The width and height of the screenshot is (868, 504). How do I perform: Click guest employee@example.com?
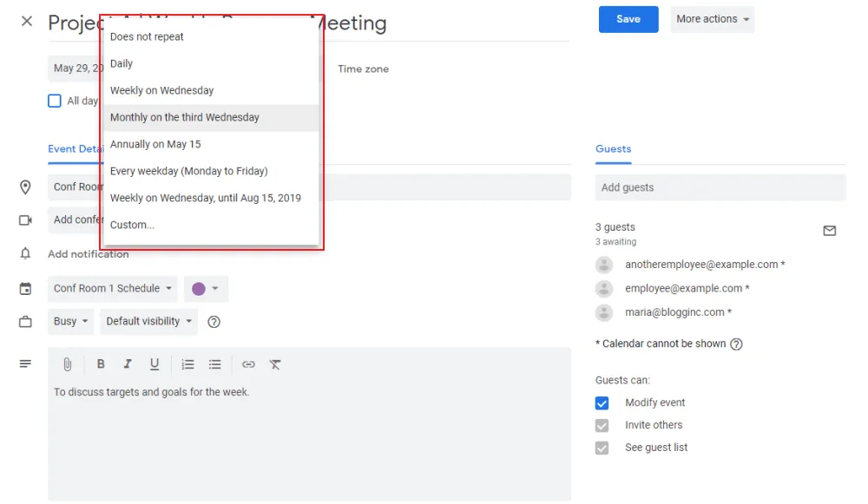[x=687, y=288]
